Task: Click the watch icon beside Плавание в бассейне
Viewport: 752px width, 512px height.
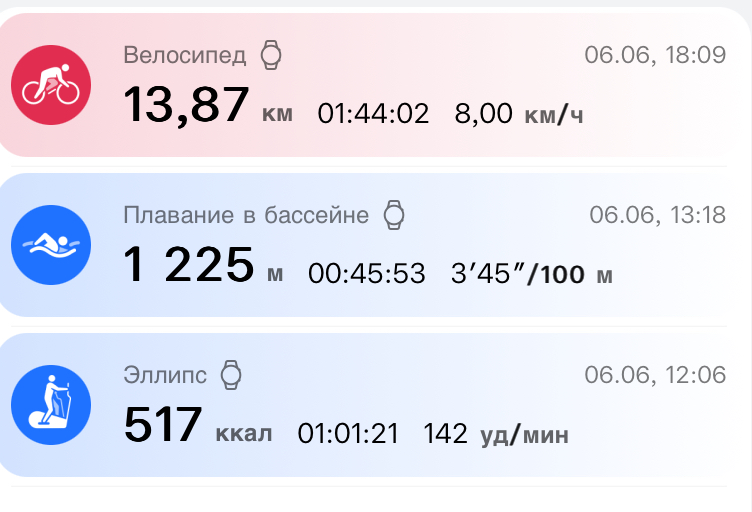Action: [395, 215]
